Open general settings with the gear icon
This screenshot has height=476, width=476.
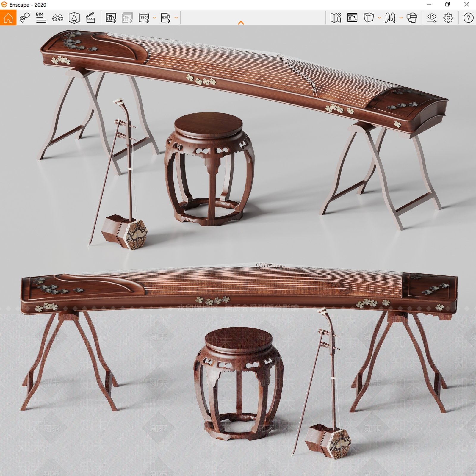[x=448, y=18]
